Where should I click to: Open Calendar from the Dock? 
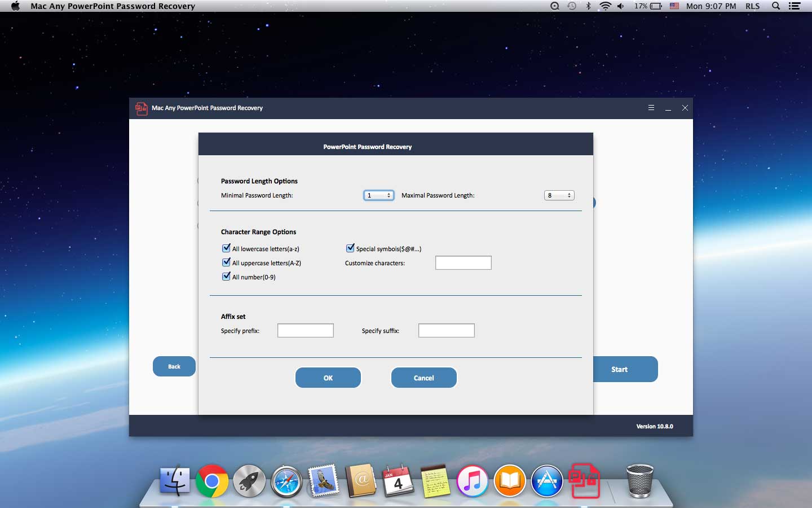coord(398,481)
